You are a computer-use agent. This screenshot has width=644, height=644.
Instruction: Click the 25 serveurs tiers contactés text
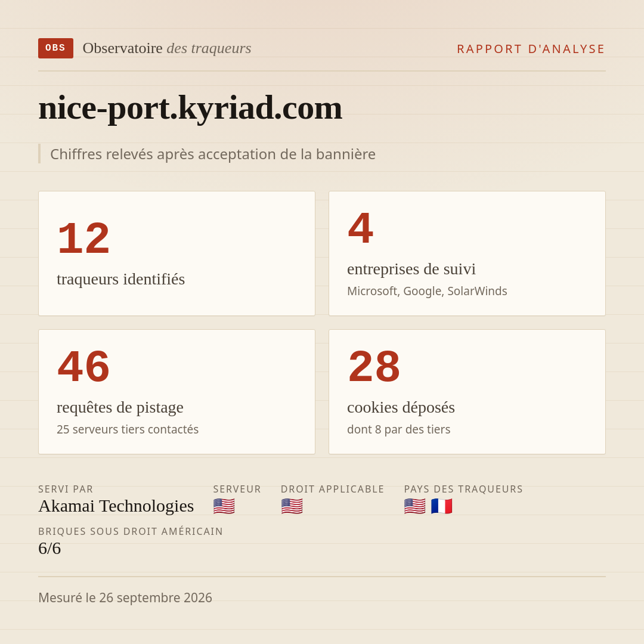(128, 429)
